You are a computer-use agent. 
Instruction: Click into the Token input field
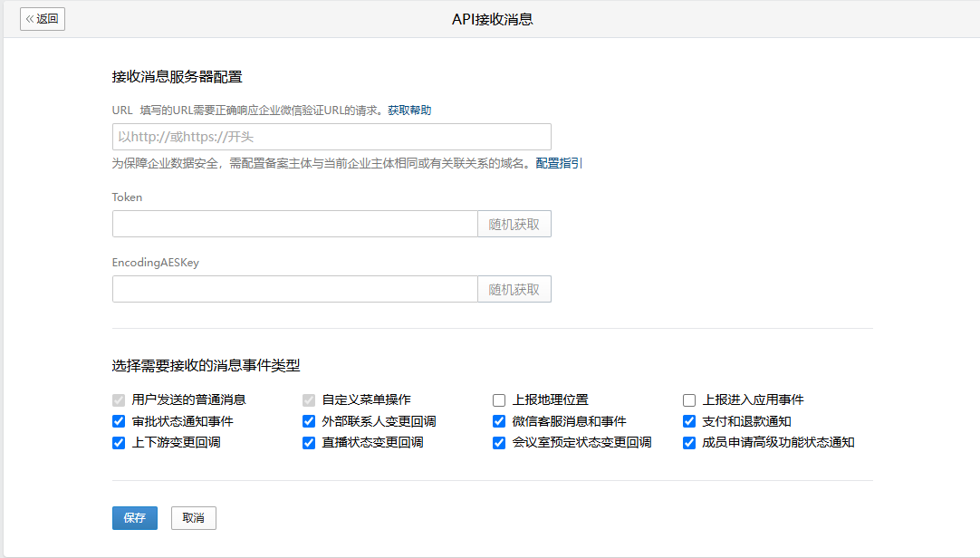pos(295,224)
